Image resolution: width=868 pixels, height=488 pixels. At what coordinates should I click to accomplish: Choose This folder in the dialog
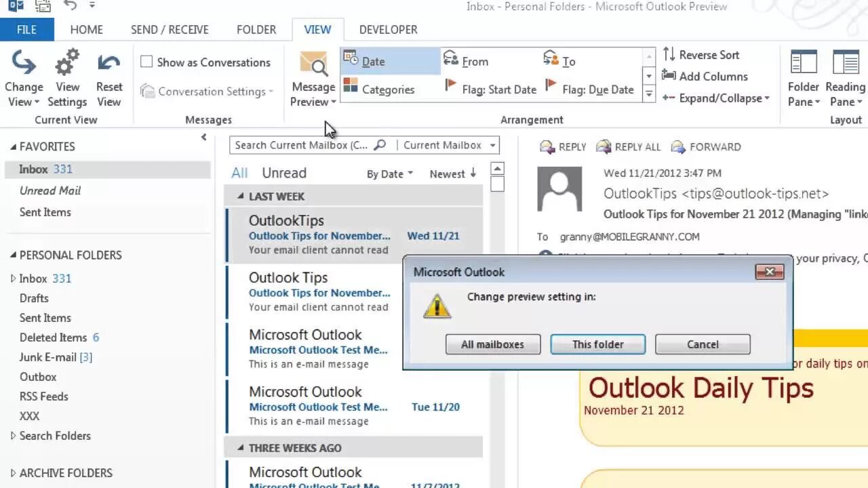pyautogui.click(x=598, y=344)
